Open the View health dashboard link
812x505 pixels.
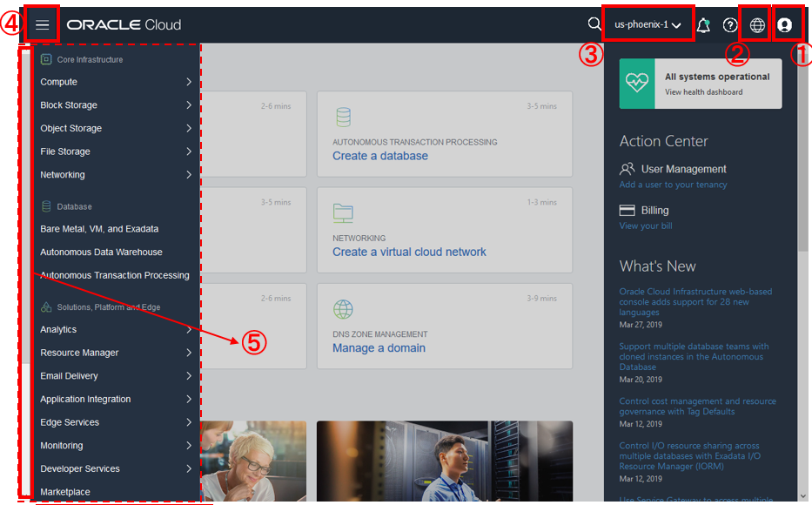pyautogui.click(x=703, y=91)
